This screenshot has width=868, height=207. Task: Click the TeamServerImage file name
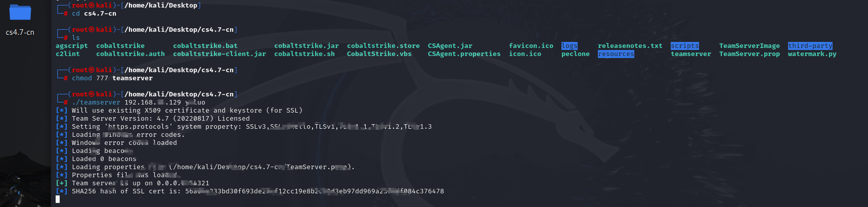point(750,46)
